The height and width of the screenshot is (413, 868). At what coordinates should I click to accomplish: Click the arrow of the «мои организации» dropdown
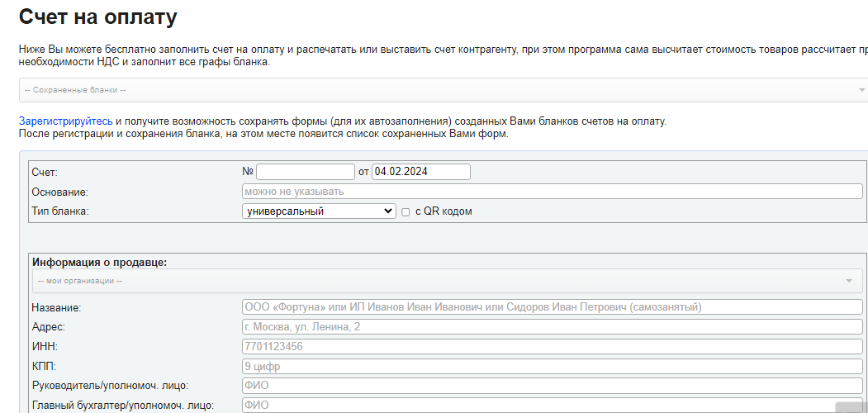pyautogui.click(x=849, y=281)
